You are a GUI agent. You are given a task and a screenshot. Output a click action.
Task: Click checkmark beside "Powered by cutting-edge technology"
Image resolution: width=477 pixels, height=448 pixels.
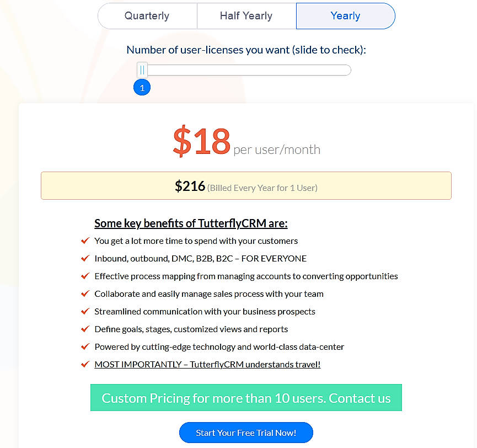[x=85, y=346]
